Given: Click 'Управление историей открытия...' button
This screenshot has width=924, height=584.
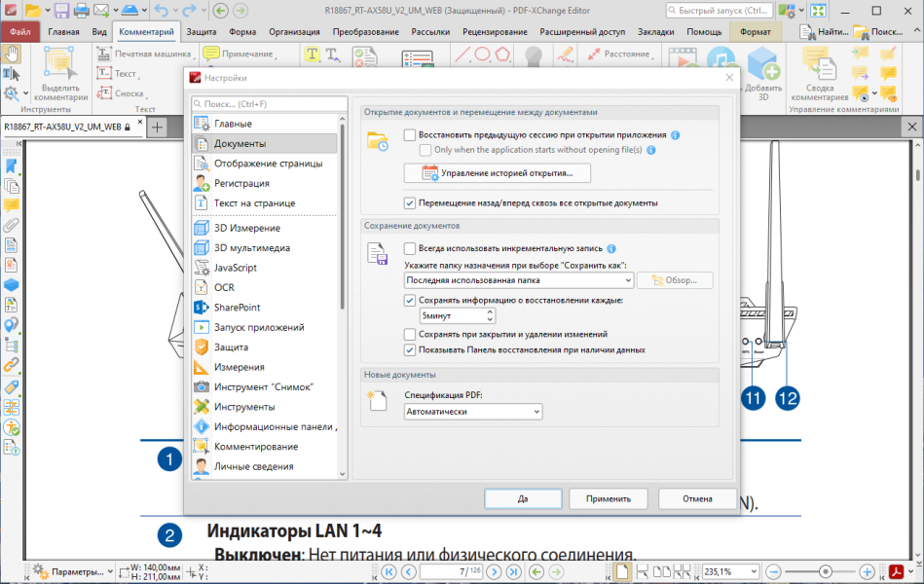Looking at the screenshot, I should pyautogui.click(x=498, y=173).
